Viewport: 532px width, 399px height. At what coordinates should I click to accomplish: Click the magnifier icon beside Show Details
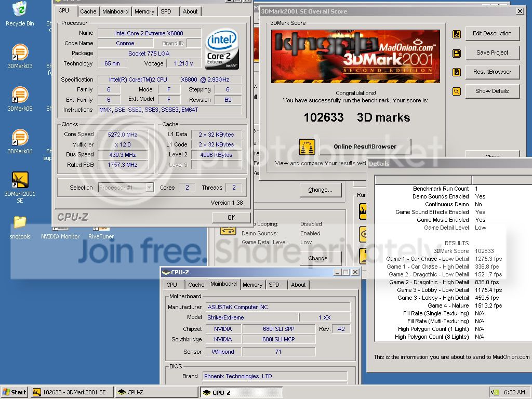pos(457,91)
